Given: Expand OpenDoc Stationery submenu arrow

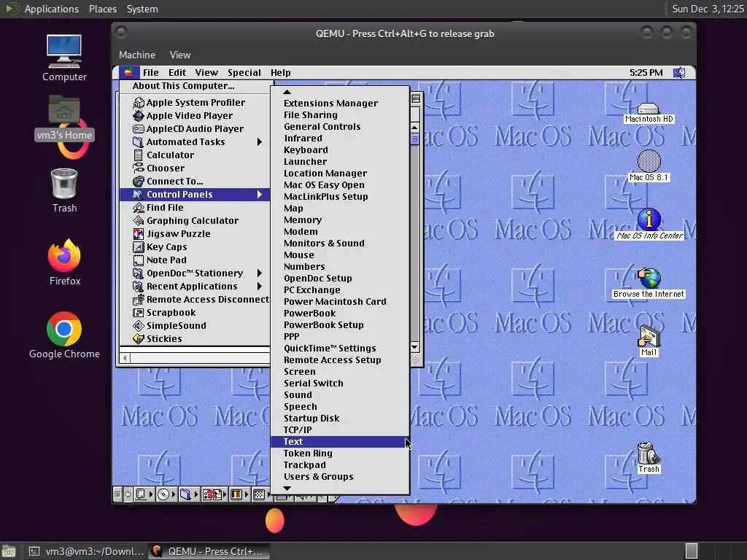Looking at the screenshot, I should coord(260,273).
